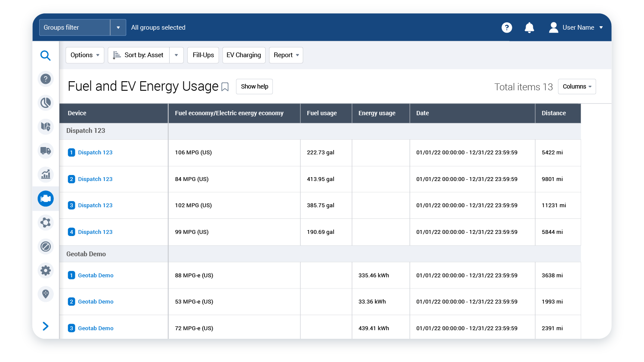The width and height of the screenshot is (644, 362).
Task: Click the All groups selected text
Action: (x=158, y=28)
